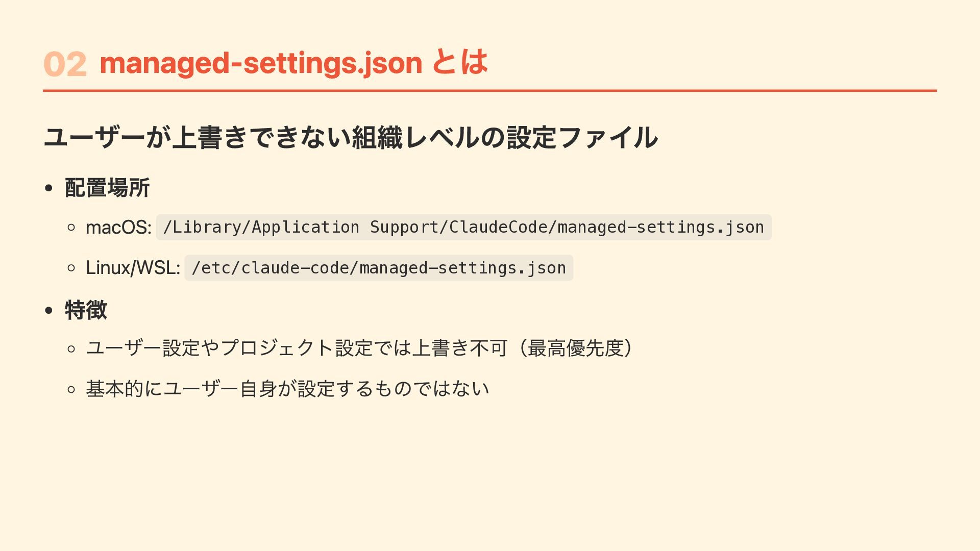The image size is (980, 551).
Task: Click the word 最高優先度 in parentheses
Action: click(x=576, y=348)
